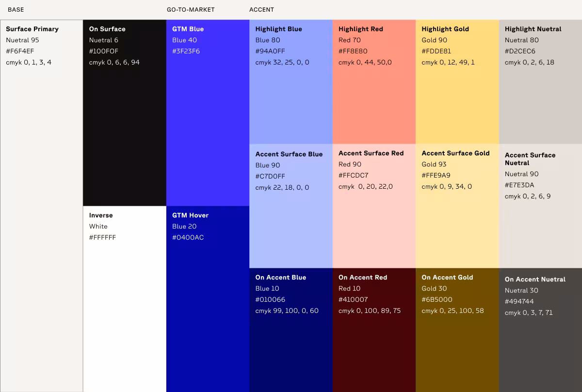This screenshot has height=392, width=582.
Task: Click the text cmyk 0, 9, 34, 0
Action: (447, 186)
